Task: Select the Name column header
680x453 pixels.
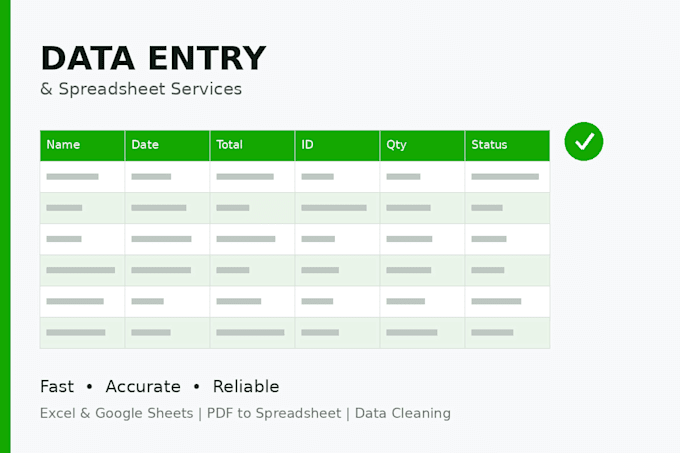Action: coord(82,145)
